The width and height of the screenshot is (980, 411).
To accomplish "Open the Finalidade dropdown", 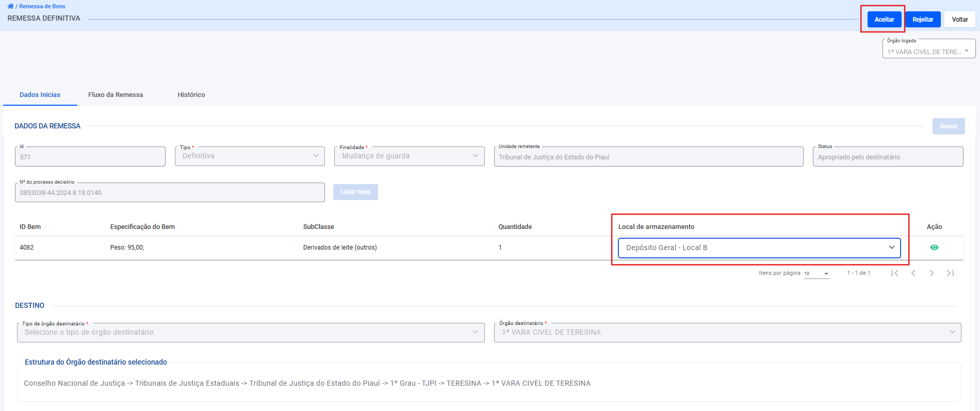I will click(409, 156).
